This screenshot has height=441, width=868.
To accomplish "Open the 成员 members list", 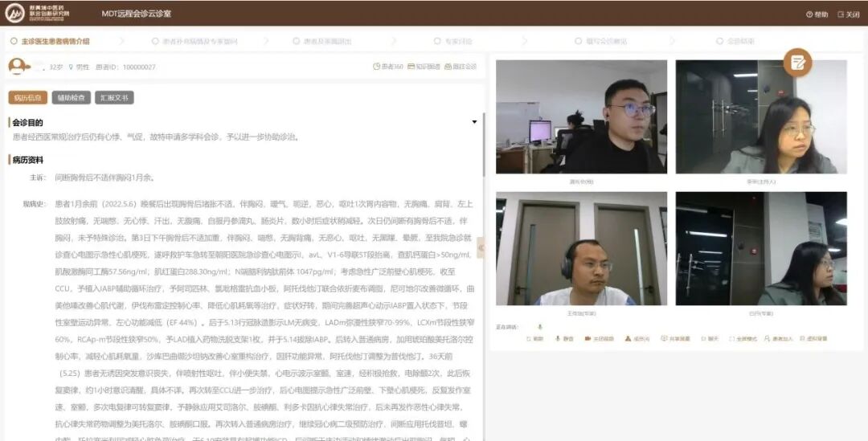I will [x=637, y=339].
